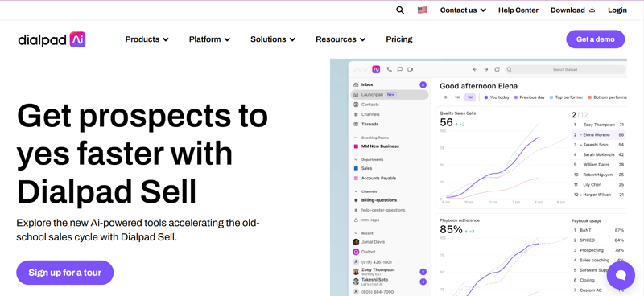This screenshot has height=296, width=644.
Task: Click the hash icon beside Channels in the sidebar
Action: (356, 114)
